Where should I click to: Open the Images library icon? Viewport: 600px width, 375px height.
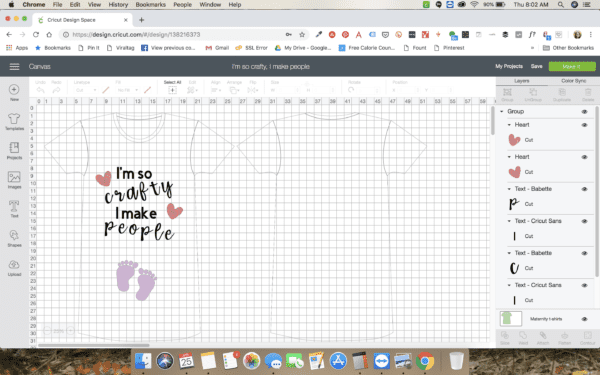pyautogui.click(x=14, y=180)
